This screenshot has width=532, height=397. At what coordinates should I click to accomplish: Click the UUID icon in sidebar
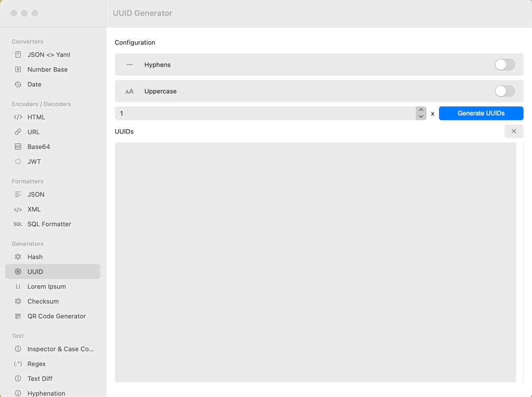18,272
